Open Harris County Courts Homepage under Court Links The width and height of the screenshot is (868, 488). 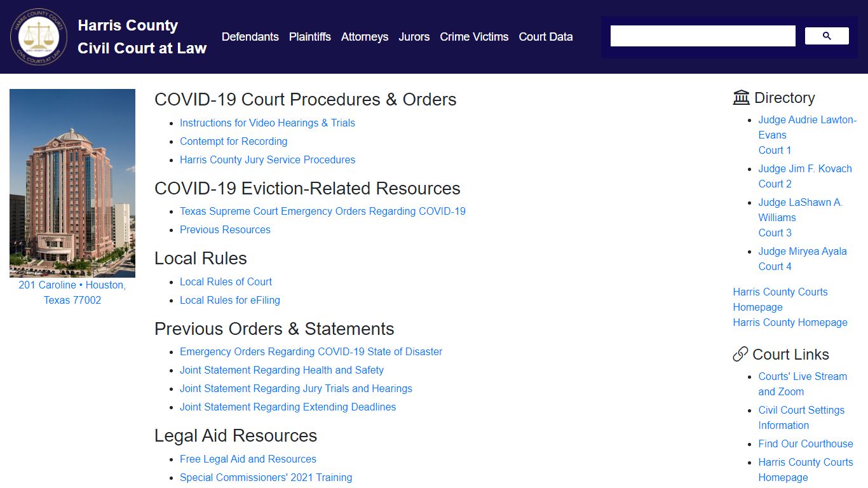[806, 470]
